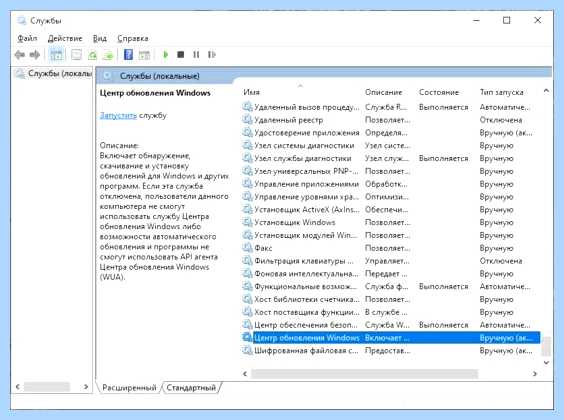564x420 pixels.
Task: Click the Службы (локальные) panel header
Action: point(159,76)
